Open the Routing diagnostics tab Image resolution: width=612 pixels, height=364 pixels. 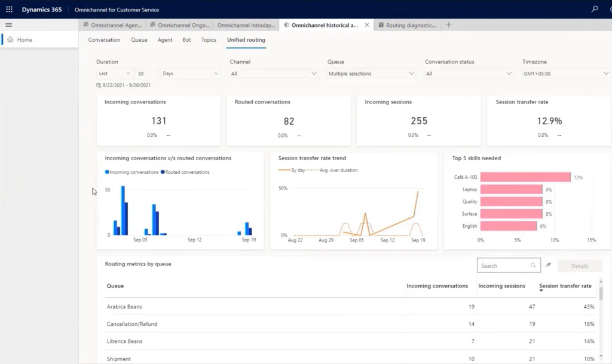409,25
